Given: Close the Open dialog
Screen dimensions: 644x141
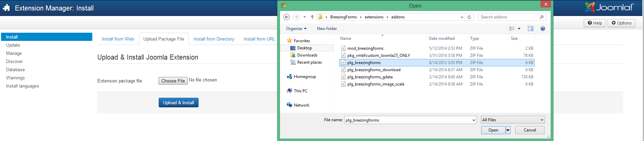Looking at the screenshot, I should pos(546,4).
